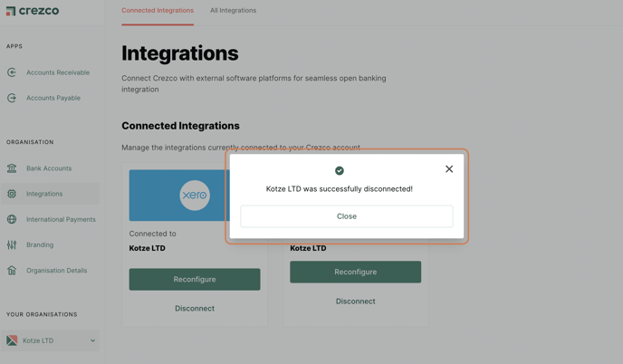Image resolution: width=623 pixels, height=364 pixels.
Task: Click the Crezco logo
Action: pos(33,11)
